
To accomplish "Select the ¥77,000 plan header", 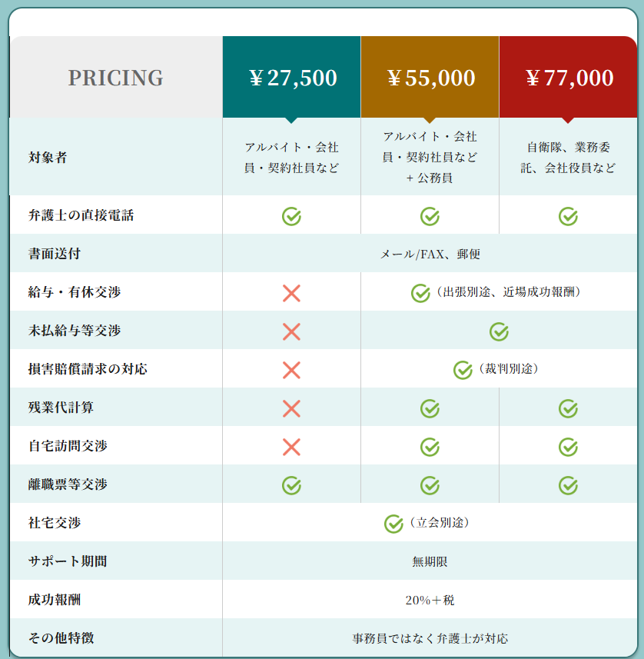I will (569, 78).
